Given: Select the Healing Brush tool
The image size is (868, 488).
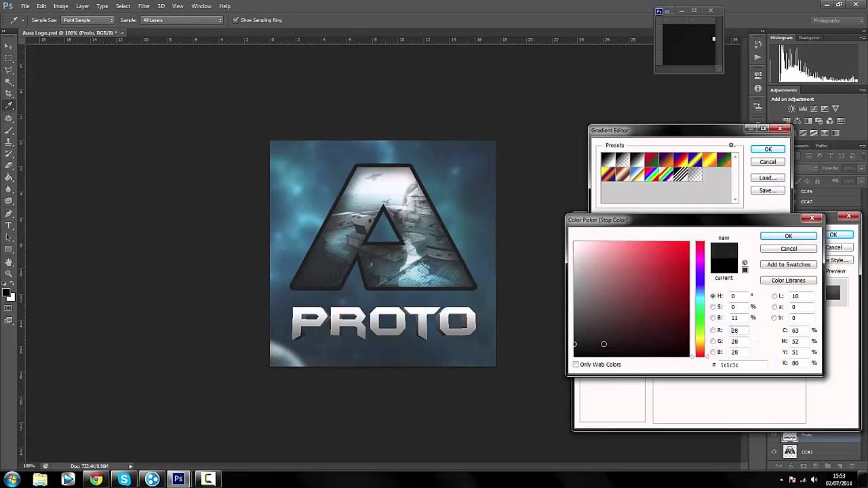Looking at the screenshot, I should pos(9,118).
